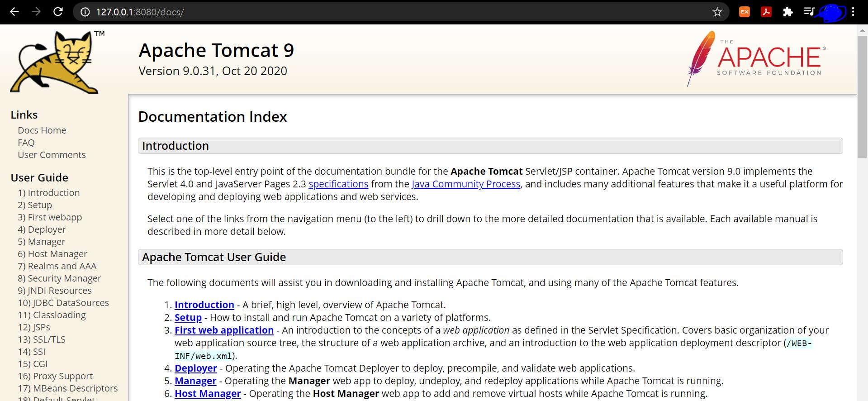View site information icon in address bar

pyautogui.click(x=85, y=12)
